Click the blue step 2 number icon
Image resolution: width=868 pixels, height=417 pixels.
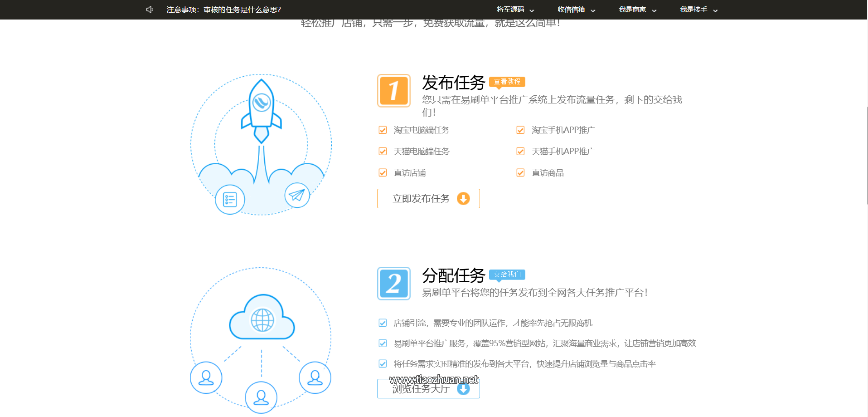393,284
